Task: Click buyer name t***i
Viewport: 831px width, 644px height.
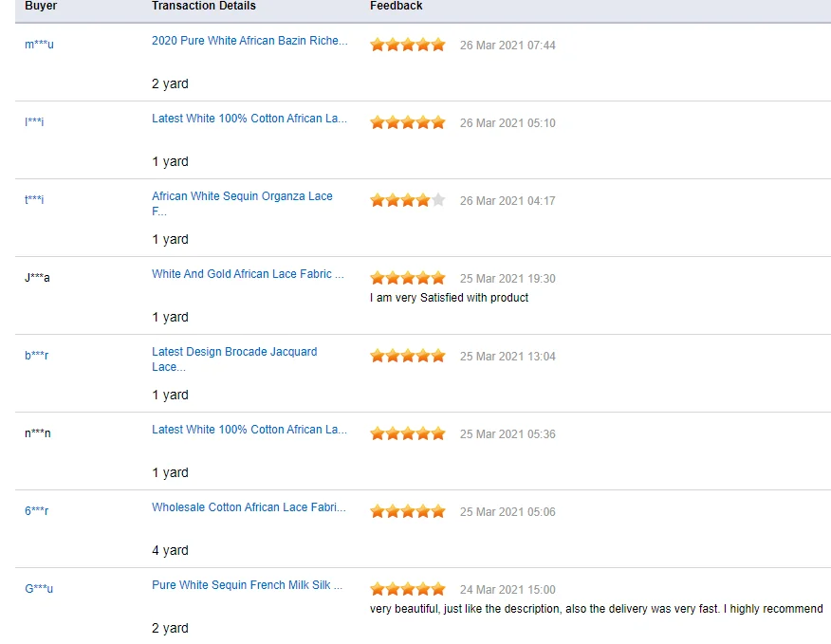Action: [x=34, y=200]
